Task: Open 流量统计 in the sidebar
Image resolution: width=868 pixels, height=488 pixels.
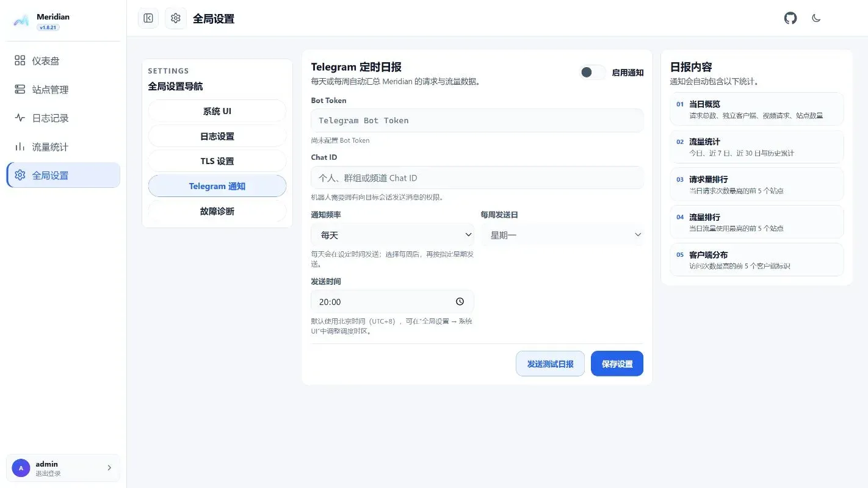Action: click(x=63, y=147)
